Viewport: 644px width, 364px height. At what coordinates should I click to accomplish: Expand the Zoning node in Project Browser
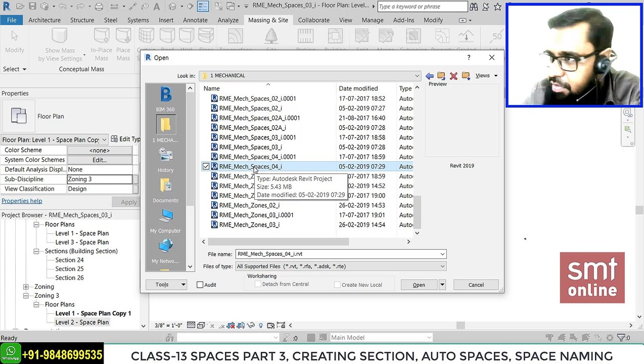point(26,287)
